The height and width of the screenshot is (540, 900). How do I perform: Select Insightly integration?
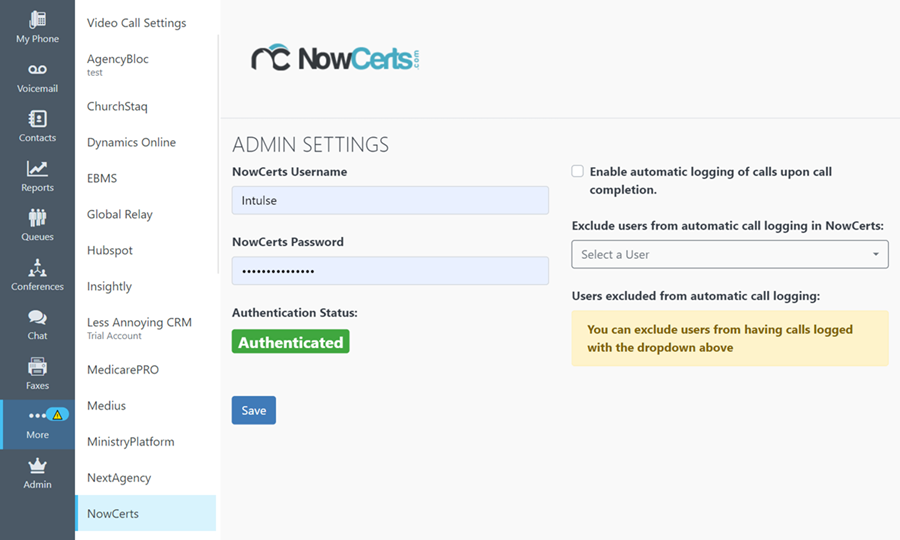[109, 286]
